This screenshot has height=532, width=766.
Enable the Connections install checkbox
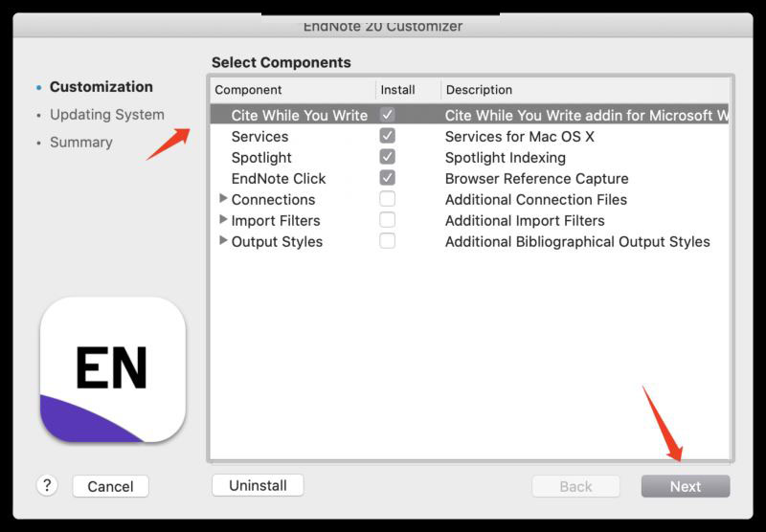[x=388, y=199]
